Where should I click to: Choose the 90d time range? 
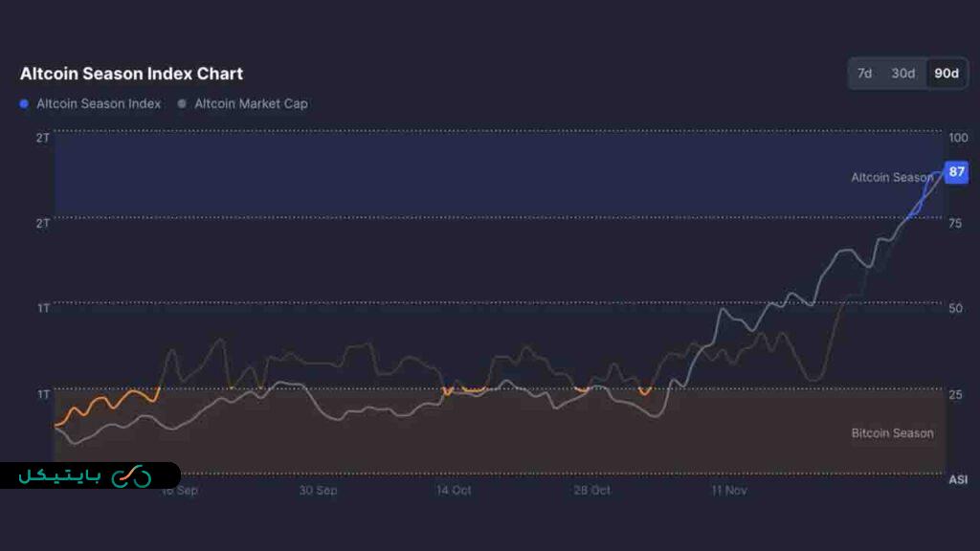pos(947,74)
